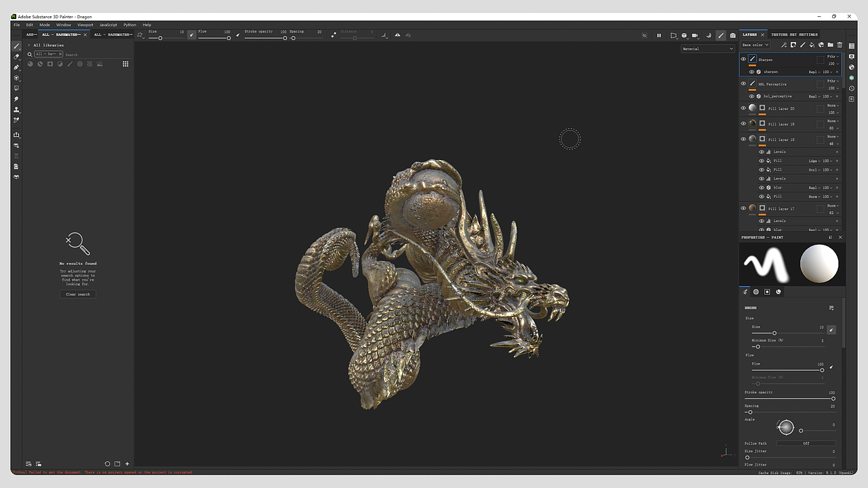Pause the viewport rendering

coord(658,35)
